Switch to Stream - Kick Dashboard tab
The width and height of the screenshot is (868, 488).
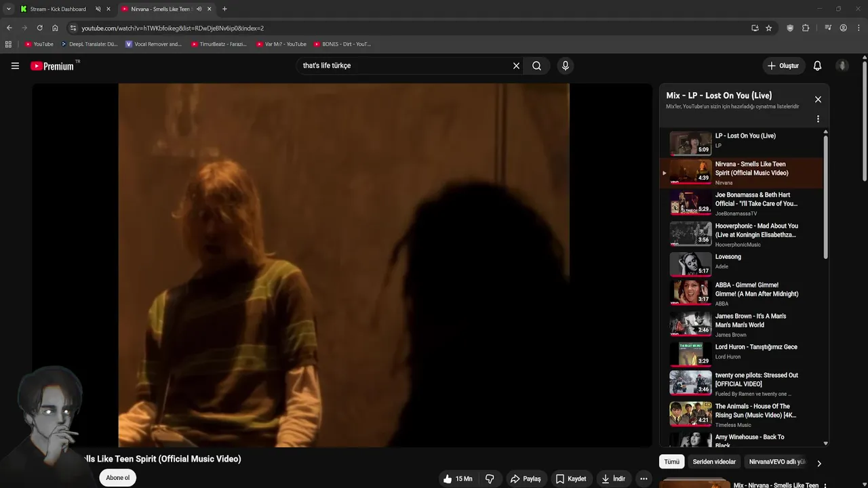pyautogui.click(x=58, y=9)
